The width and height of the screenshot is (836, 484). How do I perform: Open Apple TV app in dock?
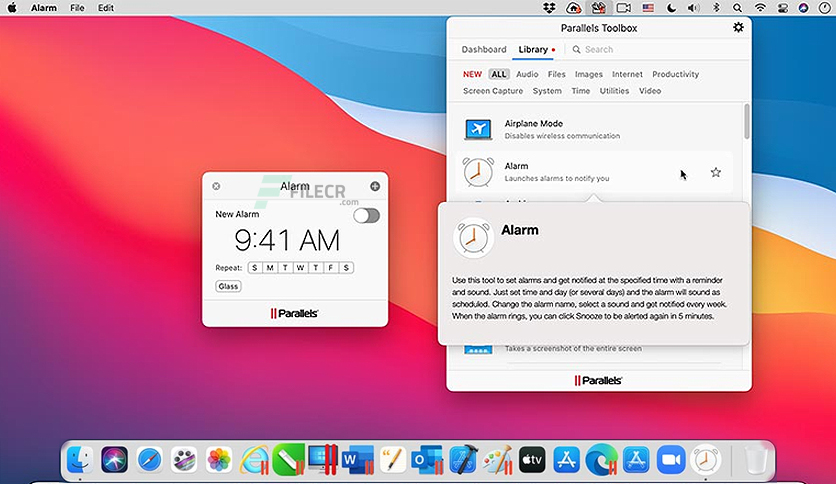pos(532,459)
